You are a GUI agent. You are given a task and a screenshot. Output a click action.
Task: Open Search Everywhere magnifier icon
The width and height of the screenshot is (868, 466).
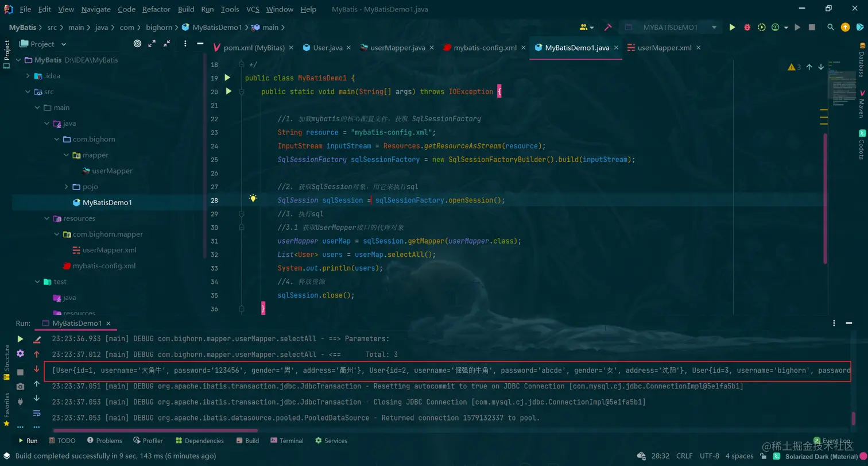pos(831,27)
